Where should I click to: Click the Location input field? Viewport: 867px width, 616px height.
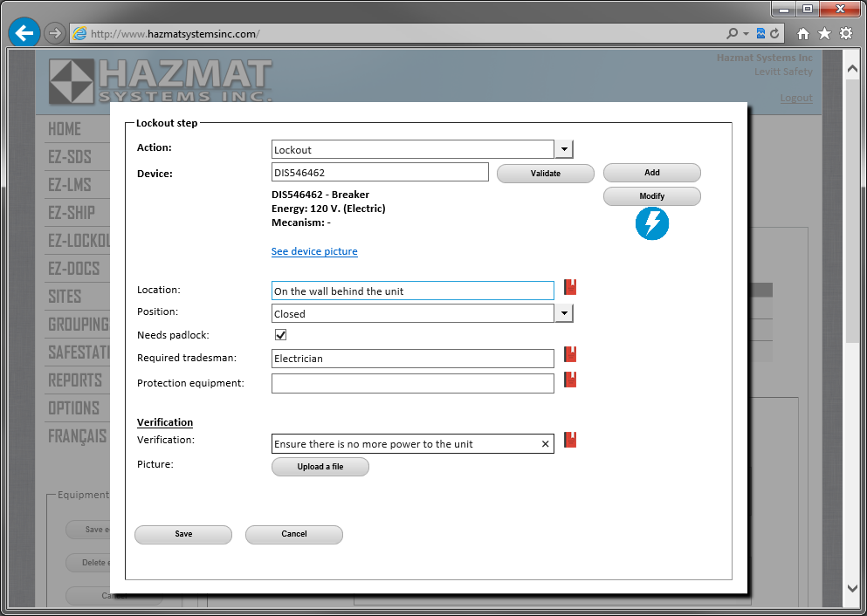[x=413, y=291]
